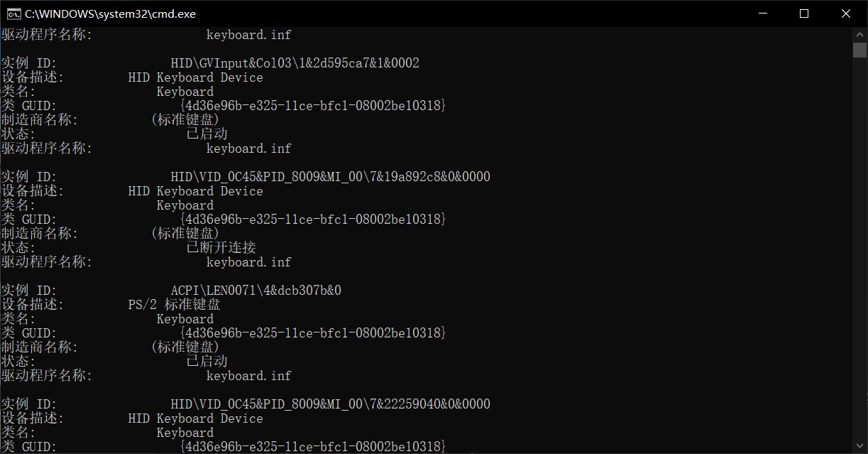
Task: Click the instance ID starting with ACPI\LEN0071
Action: click(256, 290)
